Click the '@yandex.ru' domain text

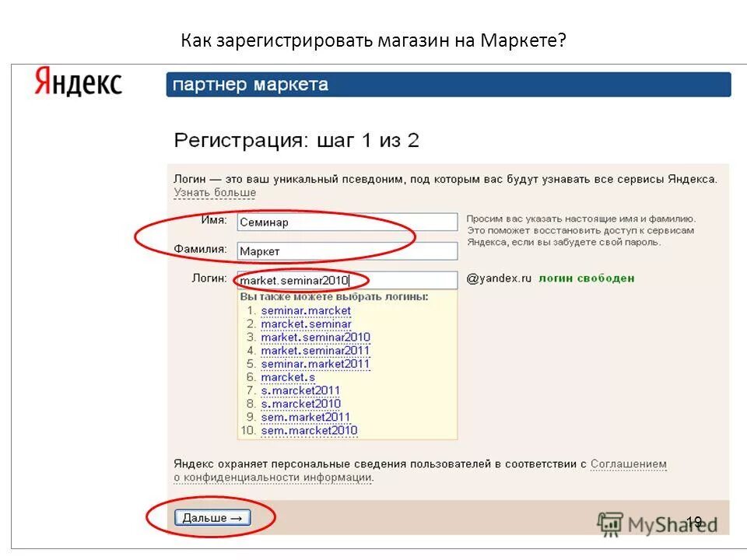(499, 278)
